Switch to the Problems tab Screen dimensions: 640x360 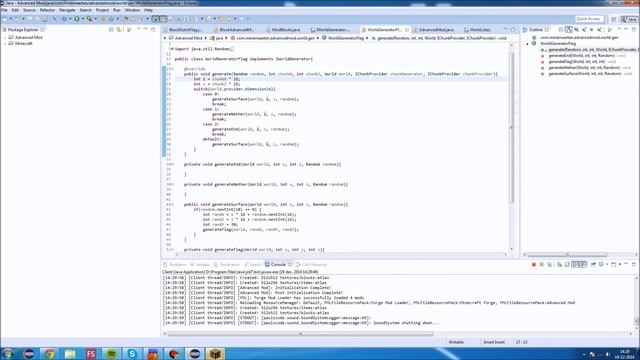pyautogui.click(x=175, y=264)
